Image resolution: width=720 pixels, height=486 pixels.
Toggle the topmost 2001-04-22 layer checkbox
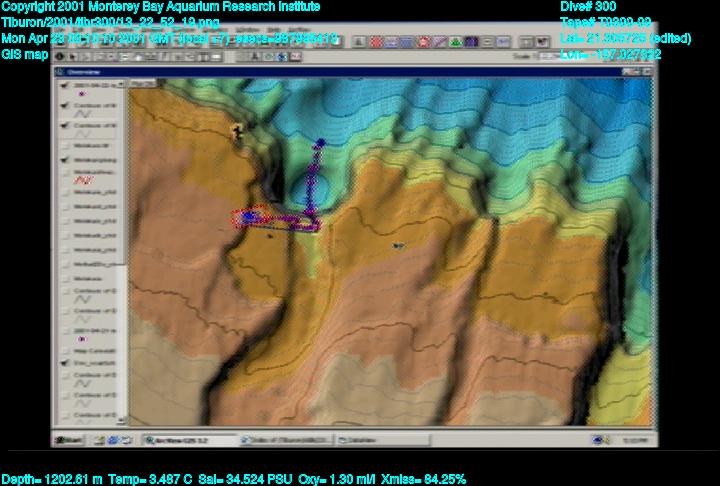pyautogui.click(x=64, y=85)
